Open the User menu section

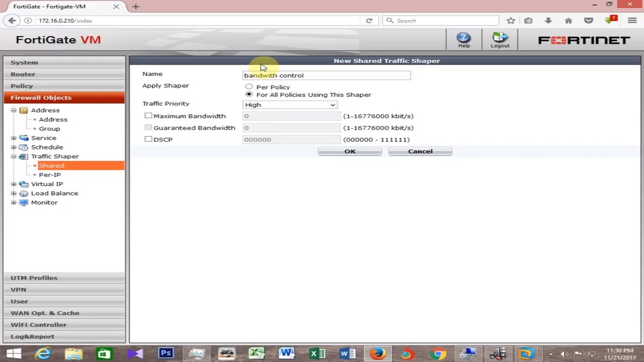(64, 301)
